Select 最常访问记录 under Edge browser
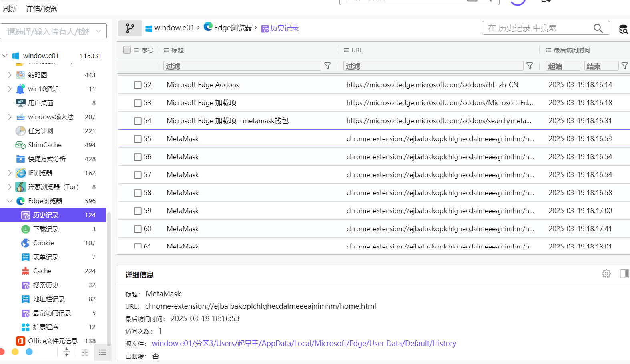This screenshot has width=630, height=364. point(52,313)
